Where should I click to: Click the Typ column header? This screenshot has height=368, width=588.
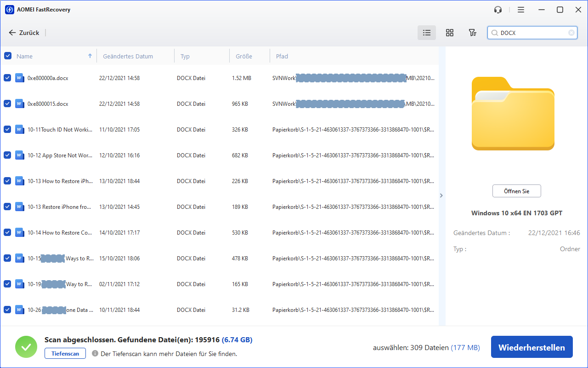185,56
